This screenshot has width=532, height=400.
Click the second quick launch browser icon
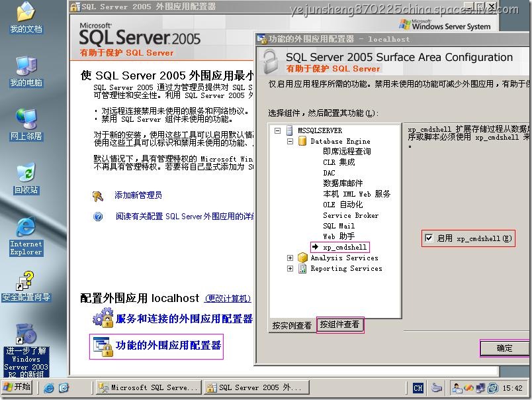click(x=64, y=388)
